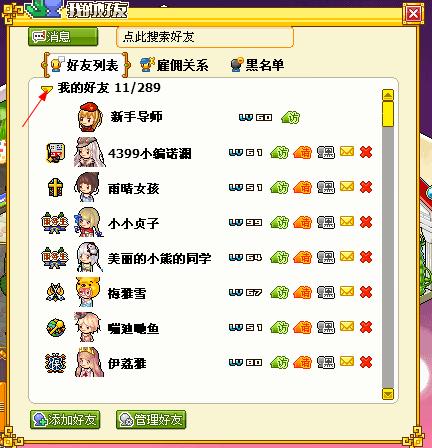Blacklist 雨晴女孩 with the 黑 icon
432x448 pixels.
[x=325, y=187]
